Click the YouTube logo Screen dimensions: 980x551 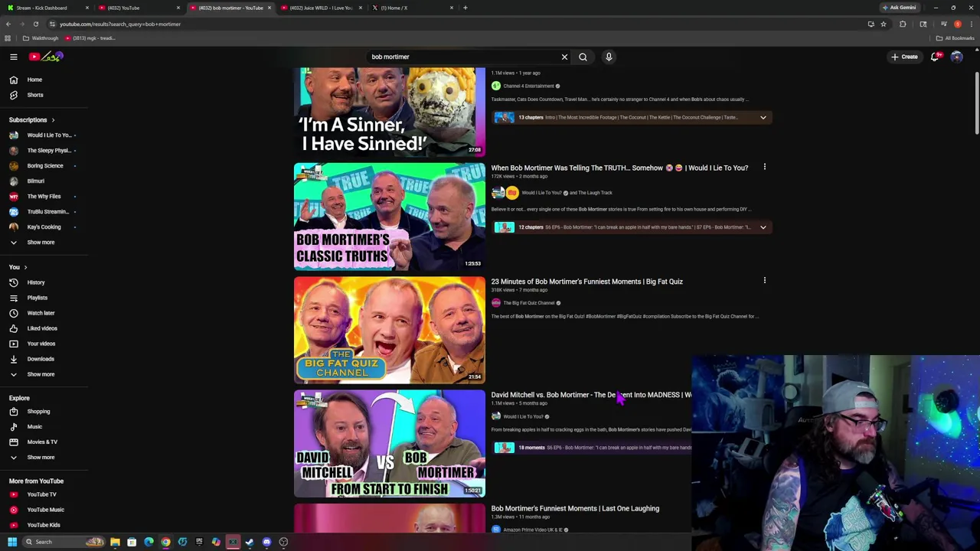47,57
